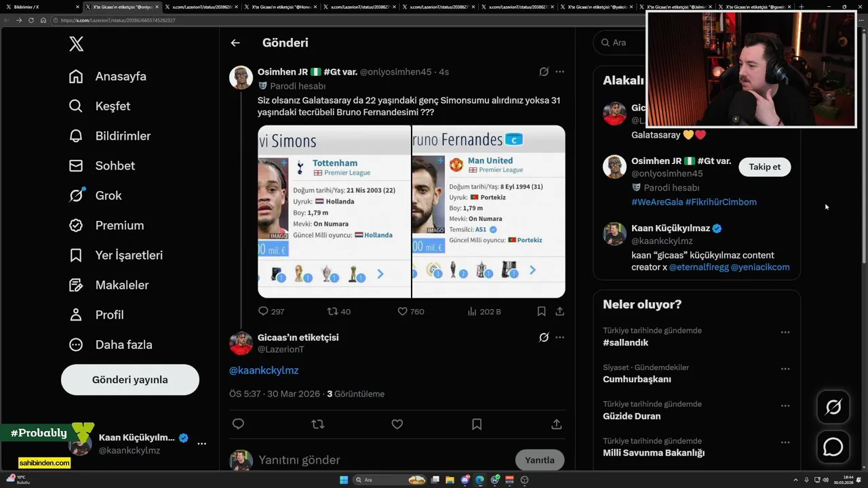Screen dimensions: 868x488
Task: Share the LazerionT post
Action: point(556,424)
